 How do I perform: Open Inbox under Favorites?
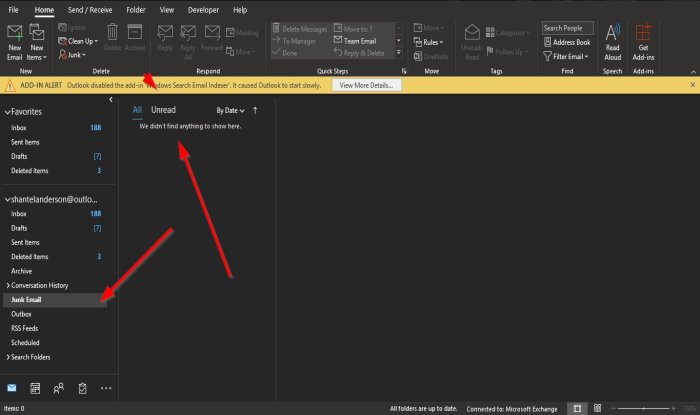pyautogui.click(x=56, y=128)
